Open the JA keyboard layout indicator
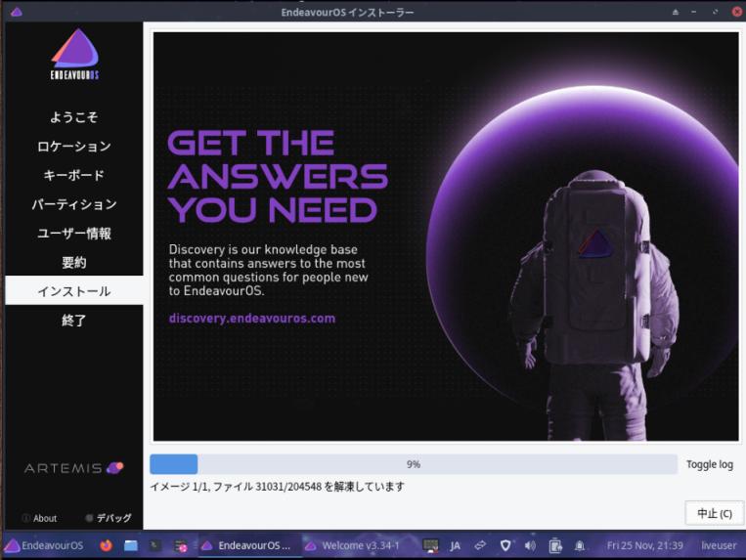Screen dimensions: 746x560 (x=456, y=545)
